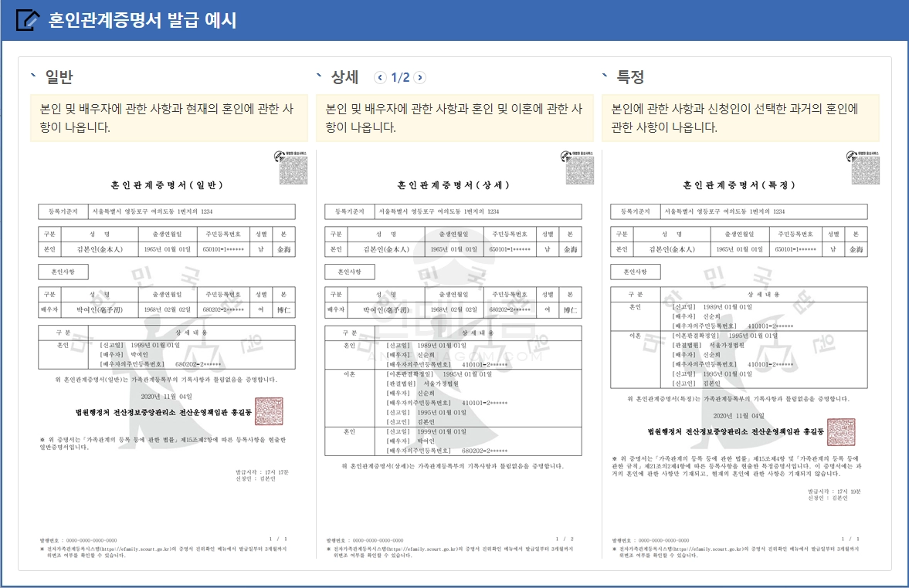Click 발행번호 0000-0000-0000-0000 in 상세 certificate
The height and width of the screenshot is (588, 909).
(365, 540)
